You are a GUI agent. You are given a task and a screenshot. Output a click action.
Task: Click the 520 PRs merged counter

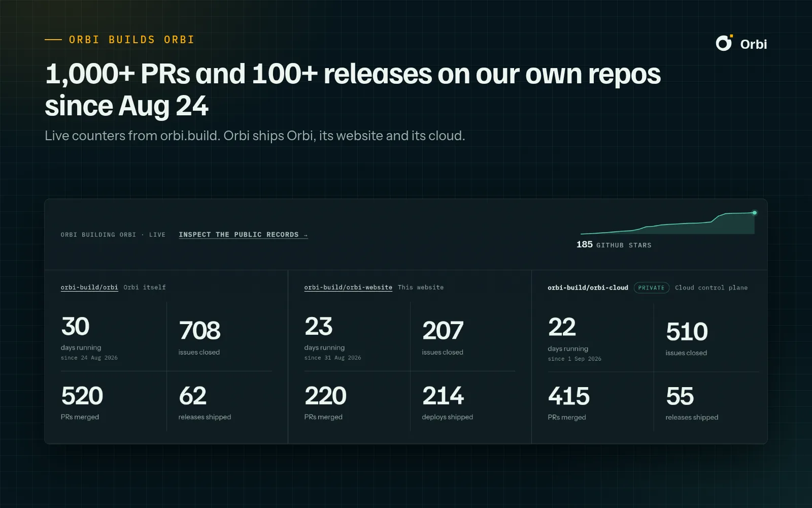[82, 403]
